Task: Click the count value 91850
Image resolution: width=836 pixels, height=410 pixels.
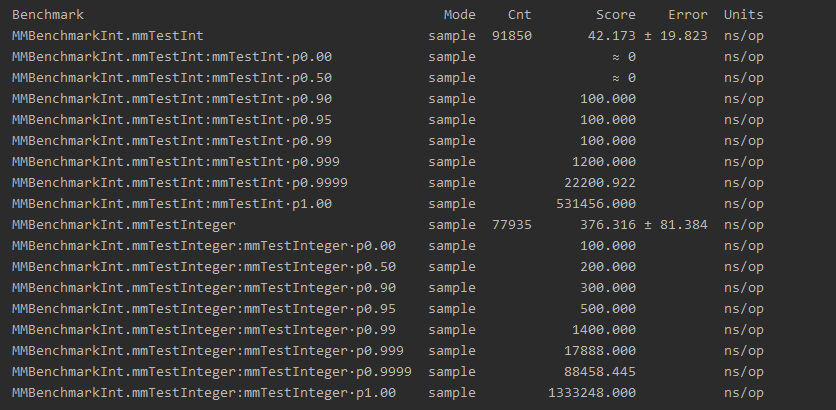Action: tap(512, 36)
